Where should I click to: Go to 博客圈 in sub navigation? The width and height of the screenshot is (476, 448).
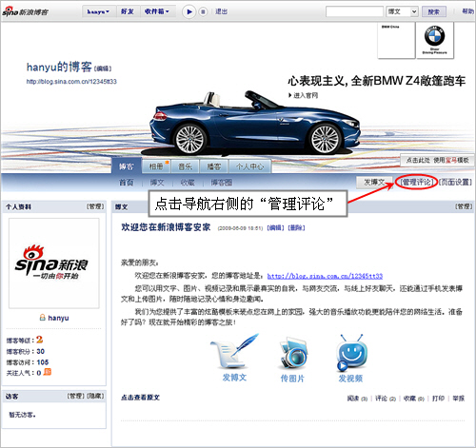pos(222,183)
